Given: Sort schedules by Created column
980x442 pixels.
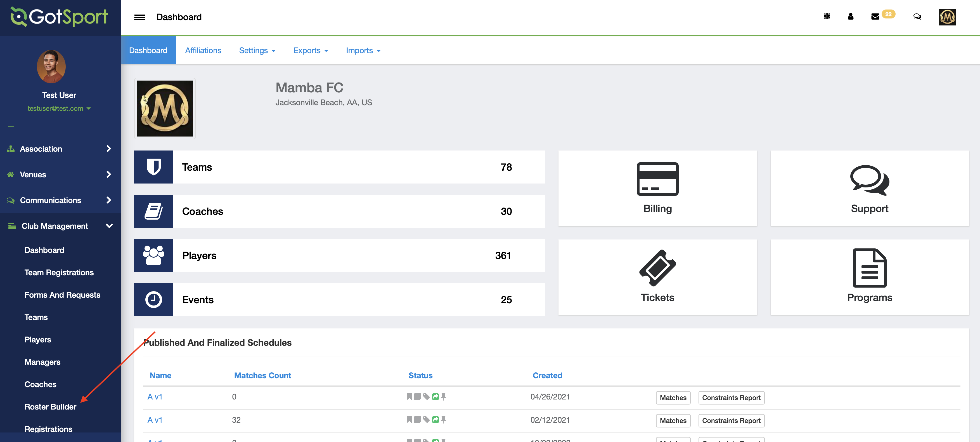Looking at the screenshot, I should click(x=547, y=375).
